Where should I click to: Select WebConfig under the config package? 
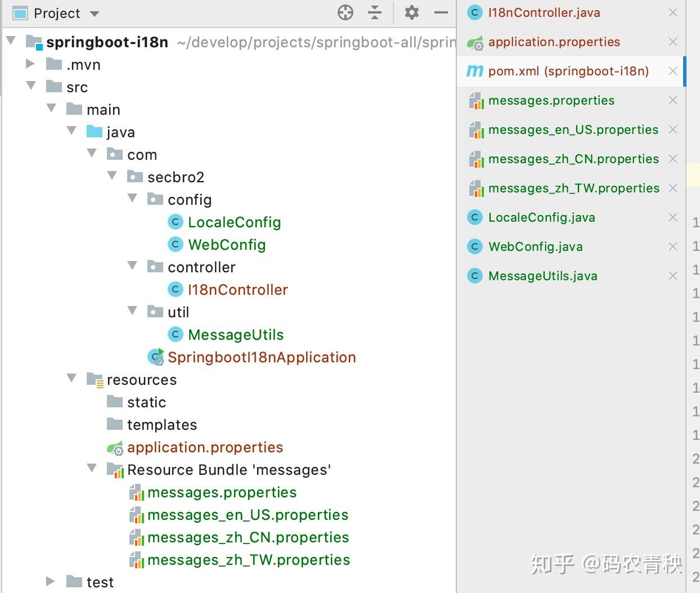point(227,244)
